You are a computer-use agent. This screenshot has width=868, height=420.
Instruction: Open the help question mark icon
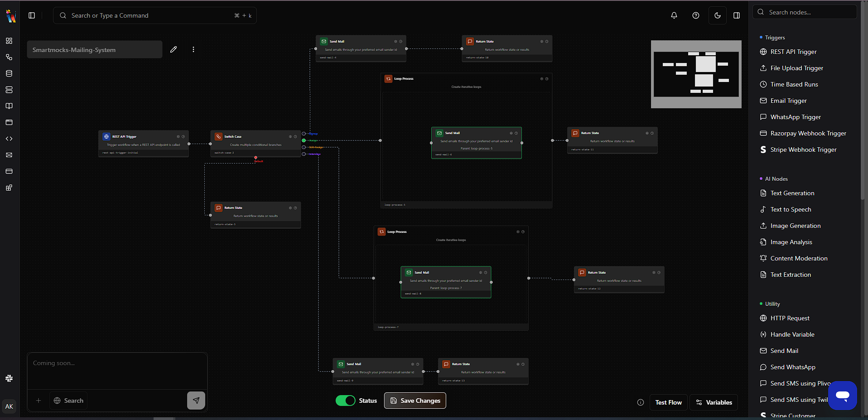tap(696, 15)
